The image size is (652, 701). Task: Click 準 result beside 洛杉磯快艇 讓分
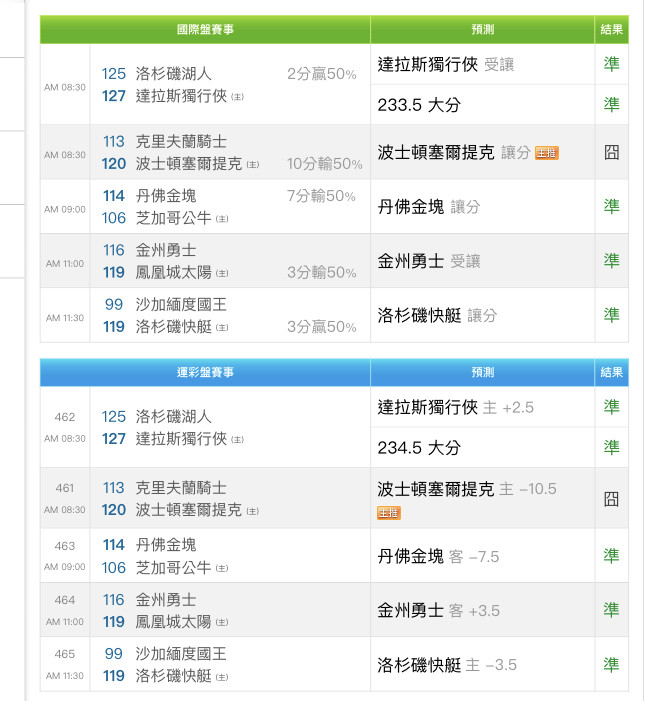(x=611, y=315)
